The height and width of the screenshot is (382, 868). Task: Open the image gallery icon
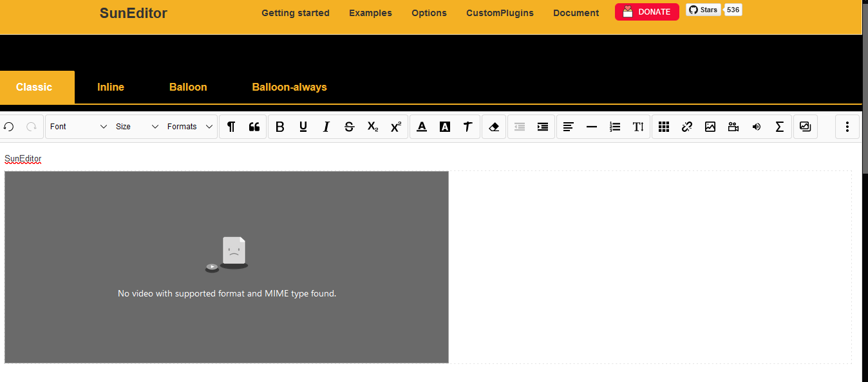pyautogui.click(x=805, y=127)
